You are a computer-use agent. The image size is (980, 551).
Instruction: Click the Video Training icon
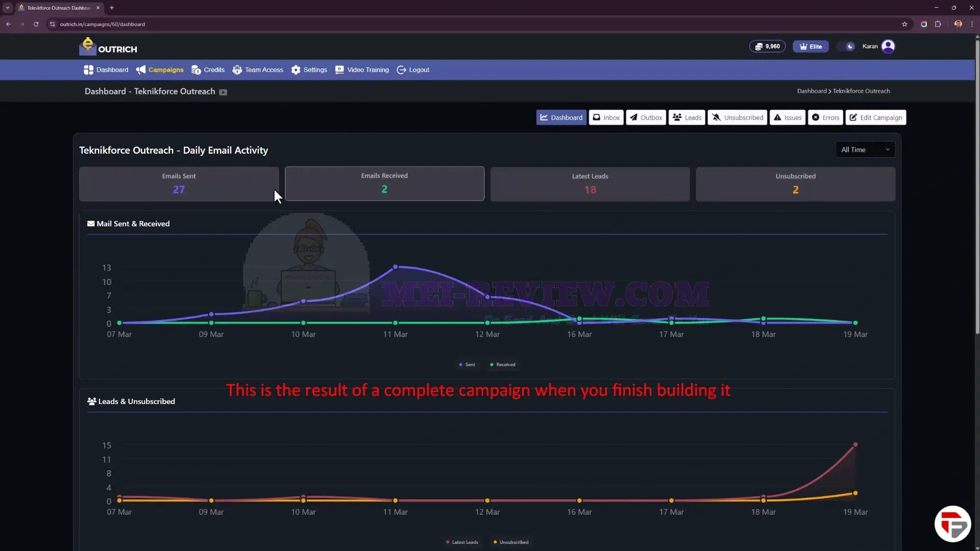click(339, 70)
